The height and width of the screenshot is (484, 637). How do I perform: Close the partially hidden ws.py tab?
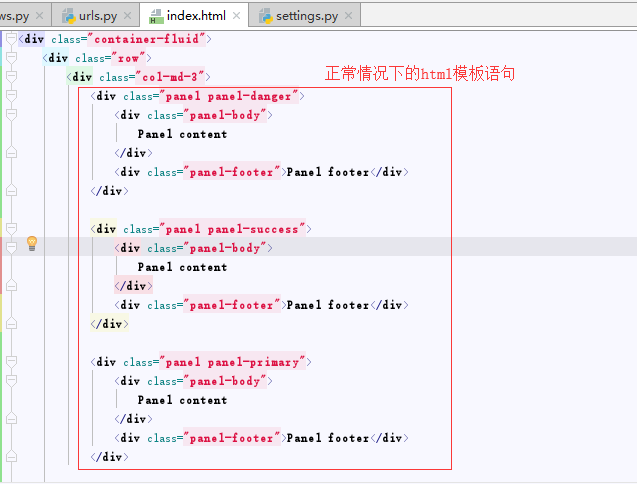pyautogui.click(x=39, y=16)
